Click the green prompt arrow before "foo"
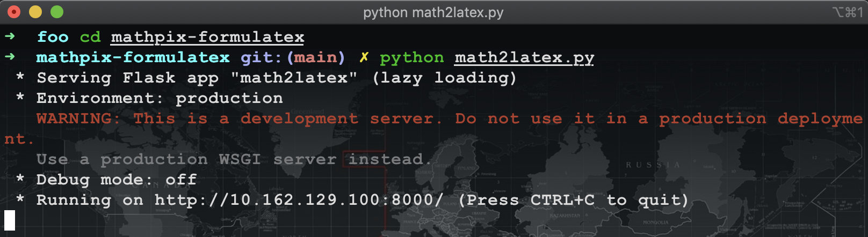Screen dimensions: 868x237 (10, 36)
